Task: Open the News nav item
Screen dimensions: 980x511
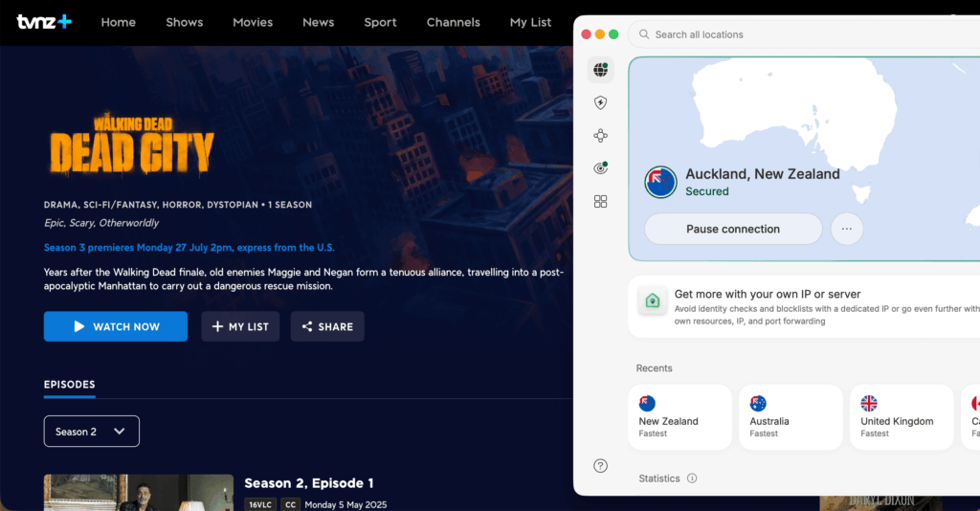Action: 318,23
